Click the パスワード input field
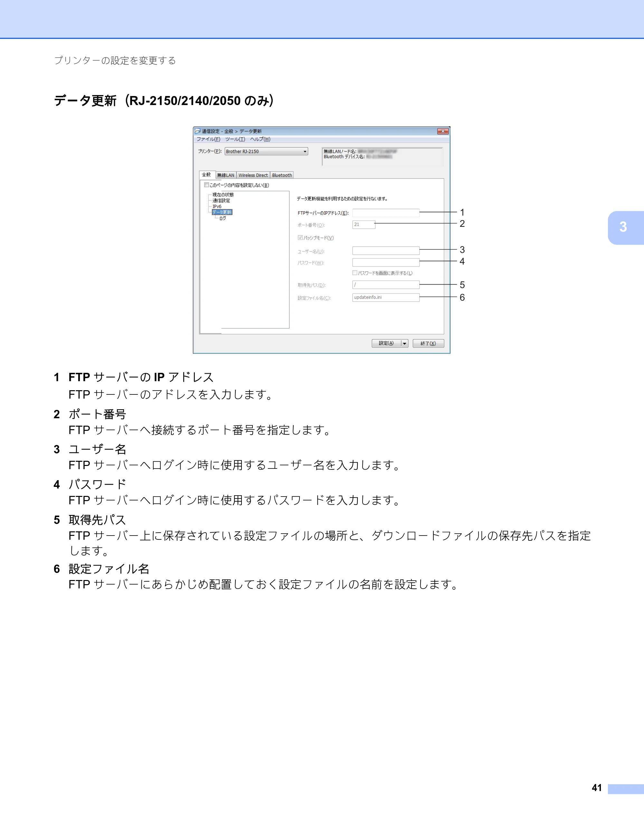The image size is (644, 832). pos(385,263)
